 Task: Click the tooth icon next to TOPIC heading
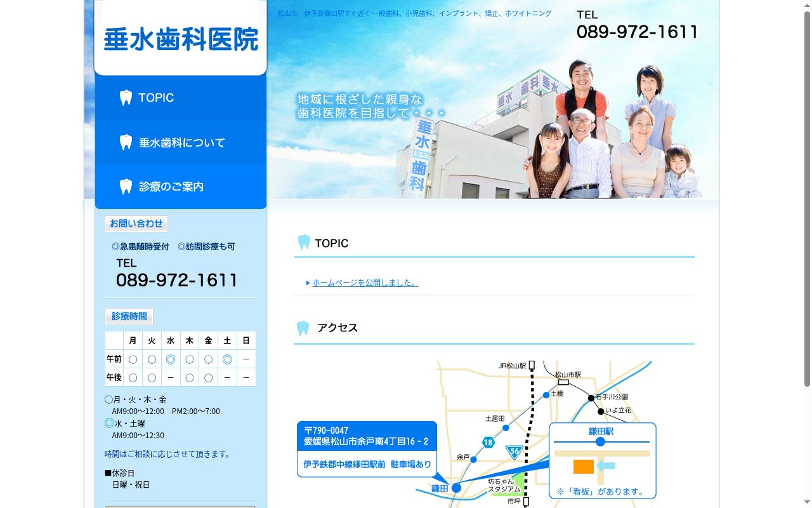304,243
